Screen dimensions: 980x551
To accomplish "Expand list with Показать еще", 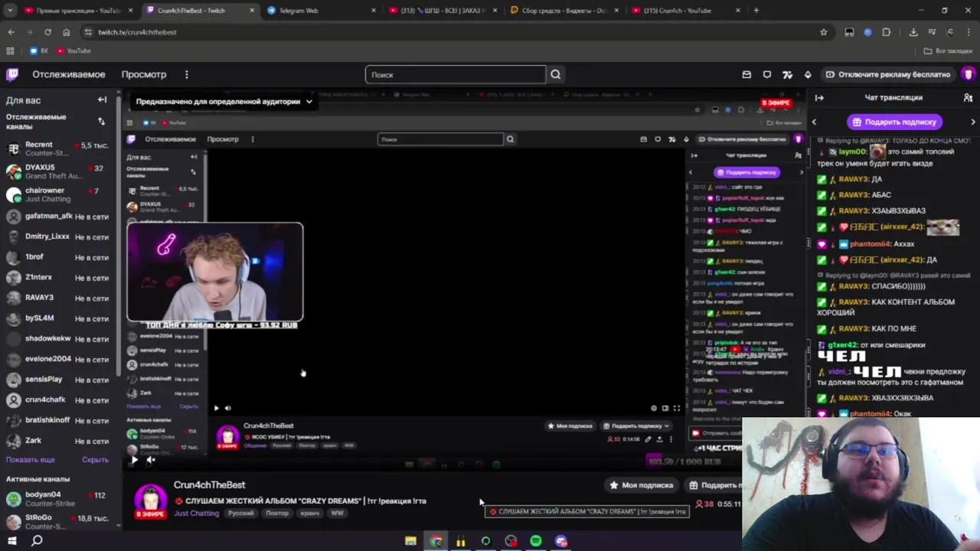I will pyautogui.click(x=31, y=460).
